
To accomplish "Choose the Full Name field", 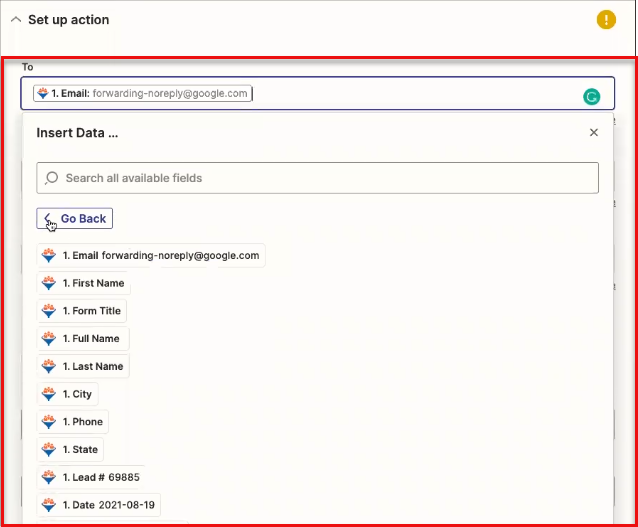I will click(83, 339).
